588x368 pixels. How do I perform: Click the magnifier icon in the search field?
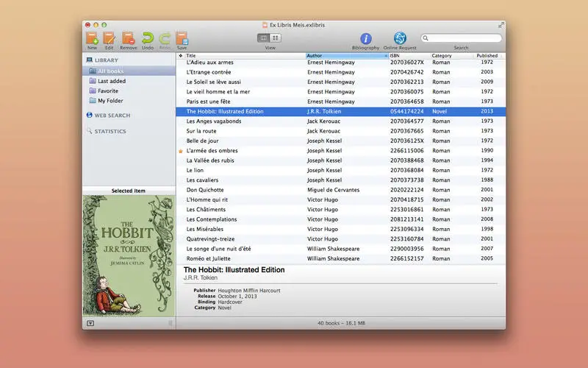click(x=426, y=38)
